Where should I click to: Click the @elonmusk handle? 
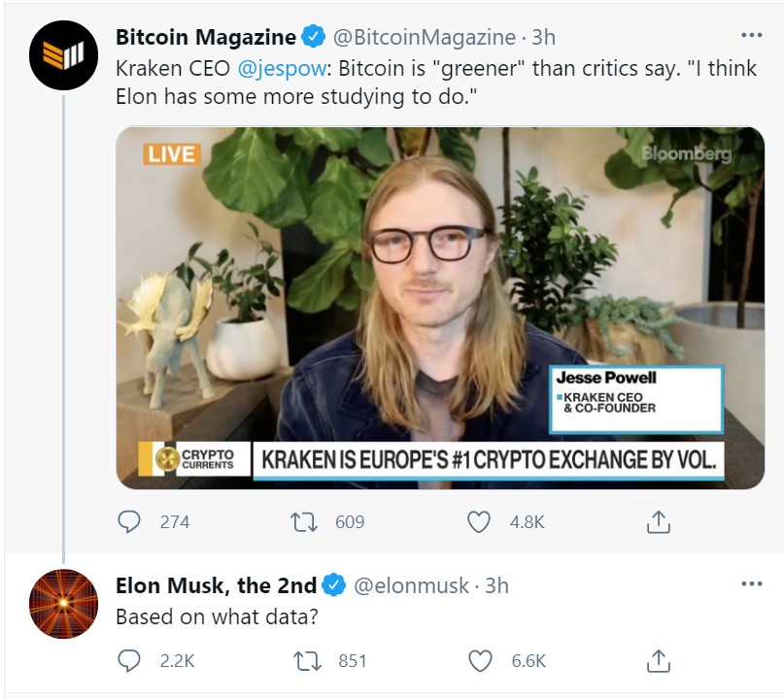[x=409, y=585]
